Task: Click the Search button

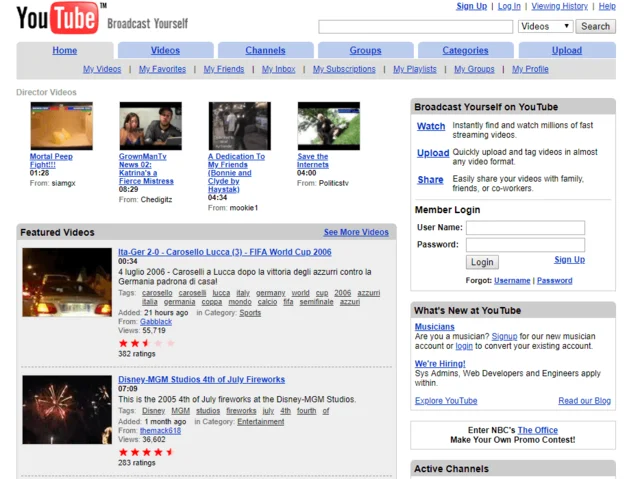Action: pyautogui.click(x=596, y=27)
